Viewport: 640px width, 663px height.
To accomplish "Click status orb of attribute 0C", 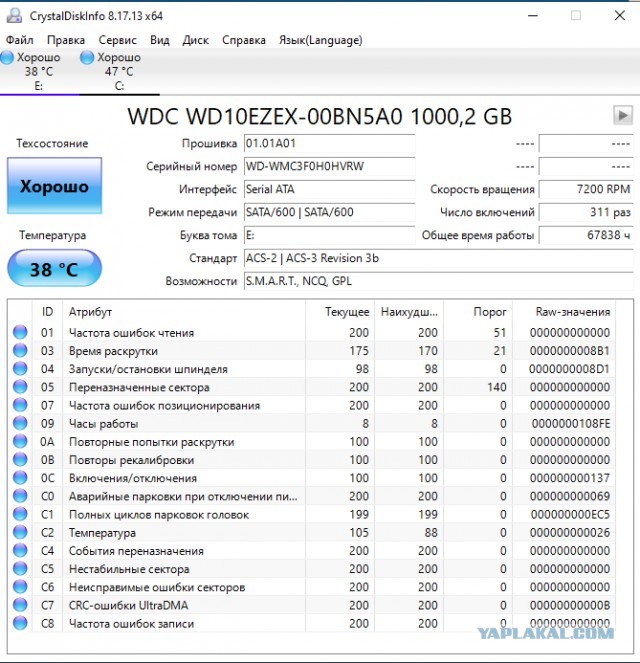I will pyautogui.click(x=20, y=478).
